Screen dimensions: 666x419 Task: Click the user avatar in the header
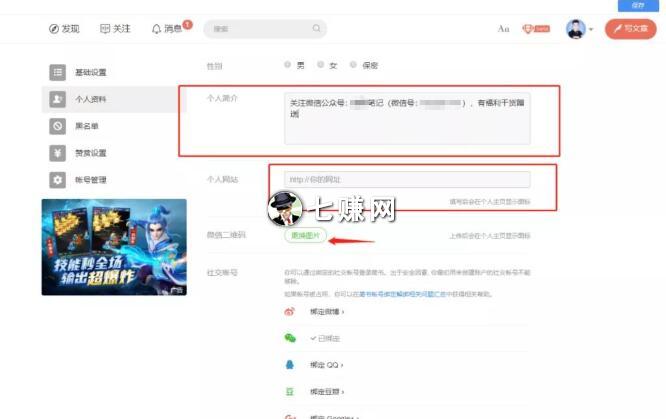(576, 29)
